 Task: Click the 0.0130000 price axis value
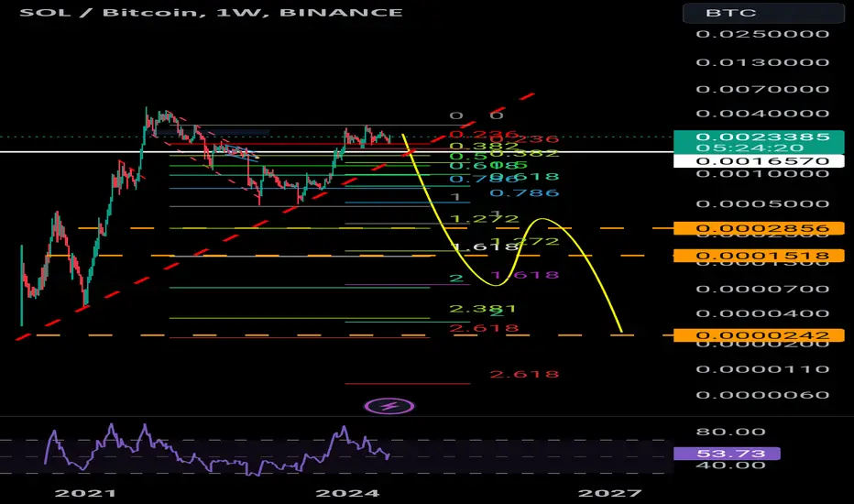762,62
